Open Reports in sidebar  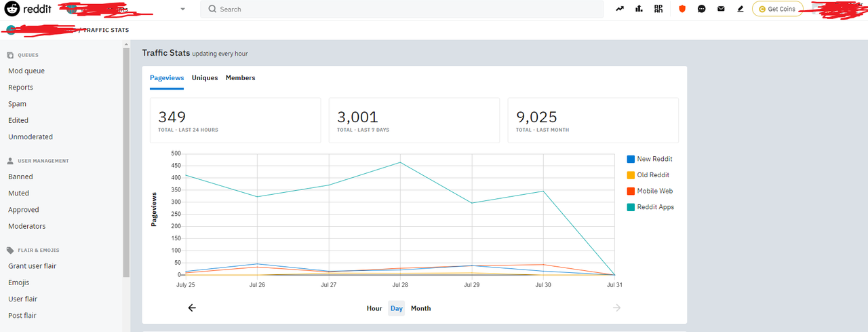[20, 88]
